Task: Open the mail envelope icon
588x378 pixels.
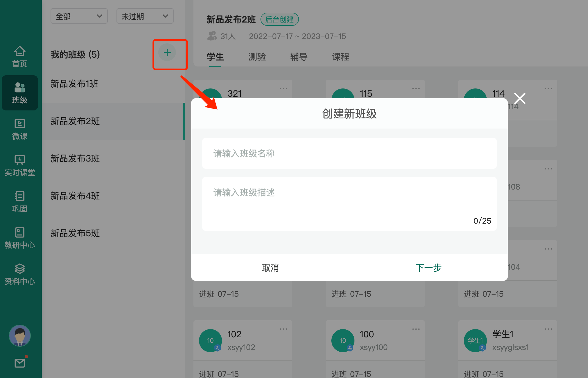Action: [20, 363]
